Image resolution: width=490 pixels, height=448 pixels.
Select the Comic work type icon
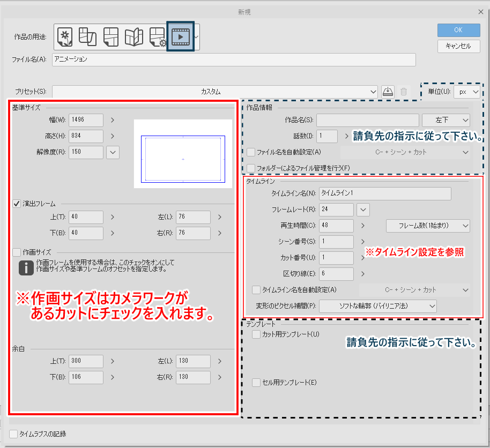pyautogui.click(x=111, y=36)
